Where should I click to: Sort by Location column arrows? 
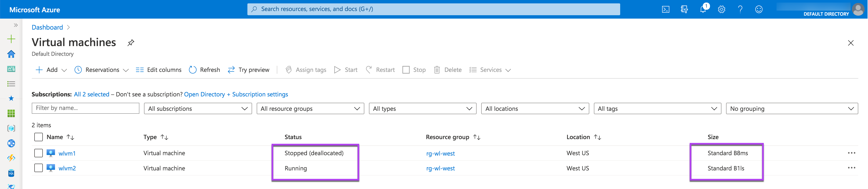click(x=598, y=137)
